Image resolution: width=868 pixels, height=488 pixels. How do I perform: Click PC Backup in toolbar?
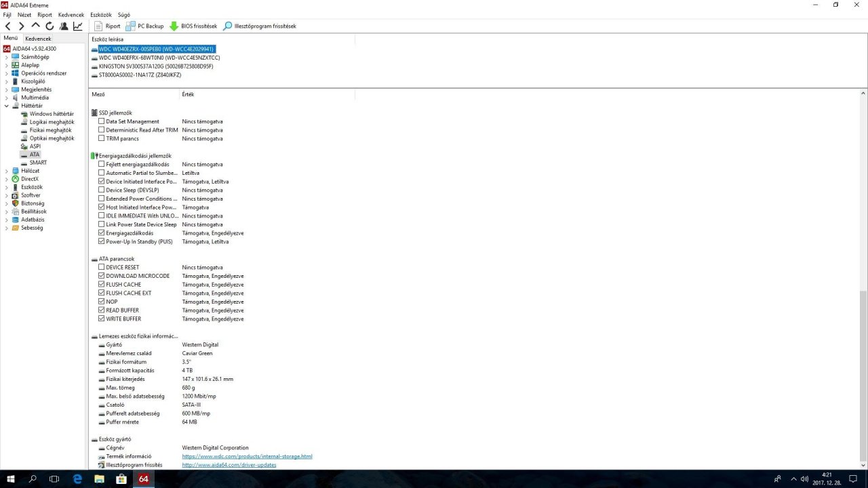tap(145, 26)
